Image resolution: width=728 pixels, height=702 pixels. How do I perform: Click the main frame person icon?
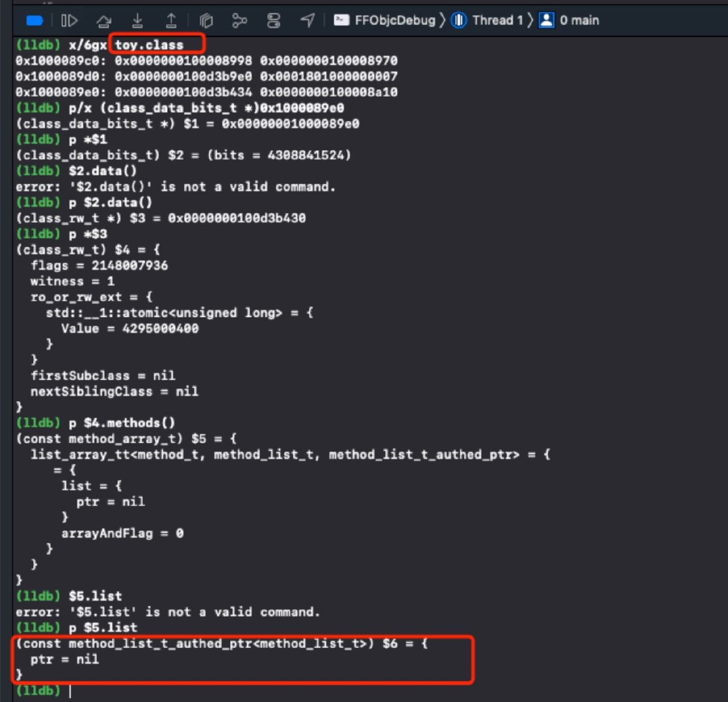(x=546, y=20)
